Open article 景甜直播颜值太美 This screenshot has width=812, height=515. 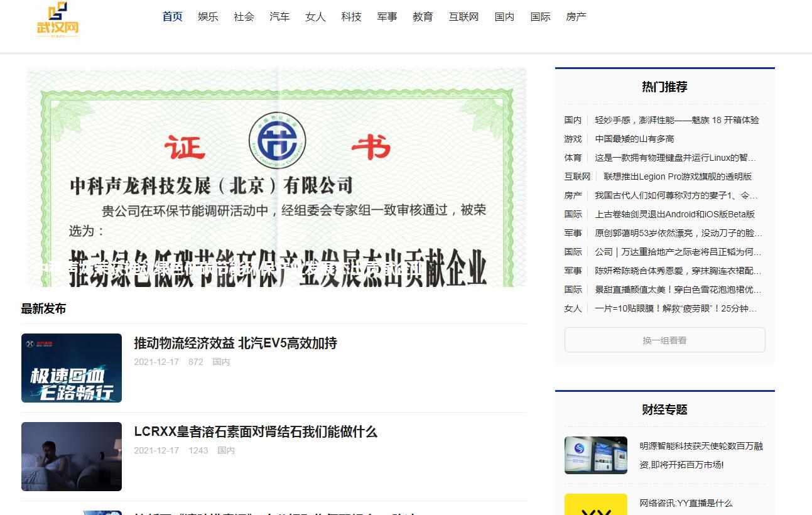[x=678, y=290]
